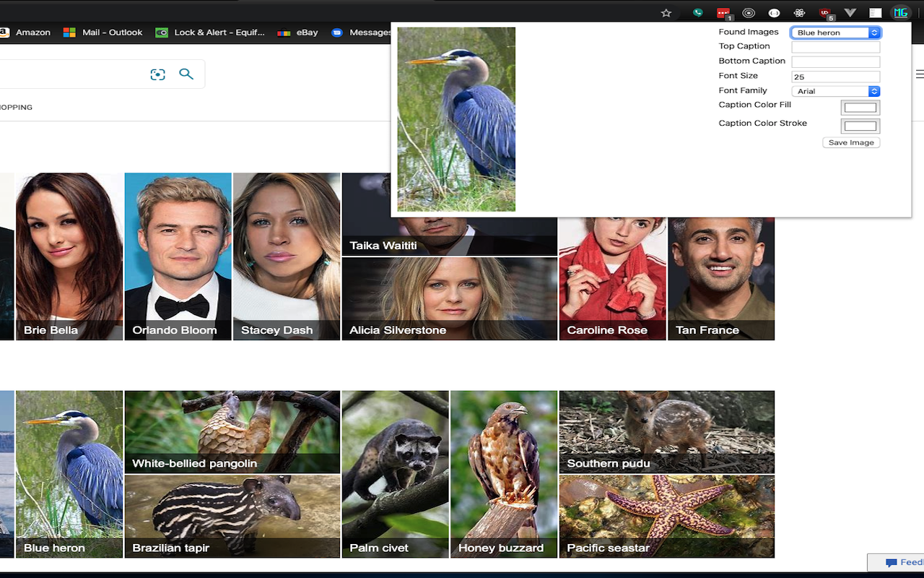Open the Orlando Bloom image tile

178,256
